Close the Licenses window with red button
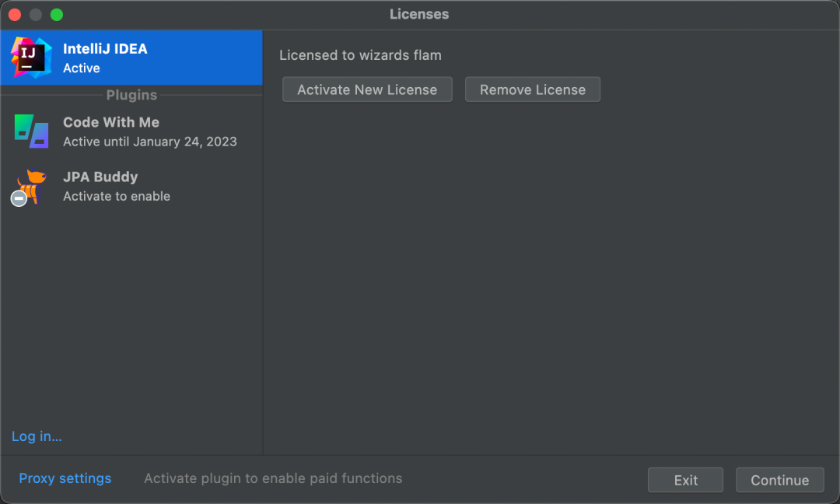The image size is (840, 504). pos(15,15)
